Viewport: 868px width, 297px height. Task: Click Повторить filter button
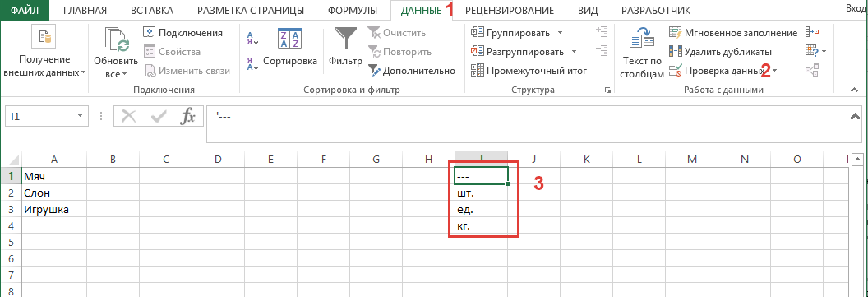tap(399, 52)
